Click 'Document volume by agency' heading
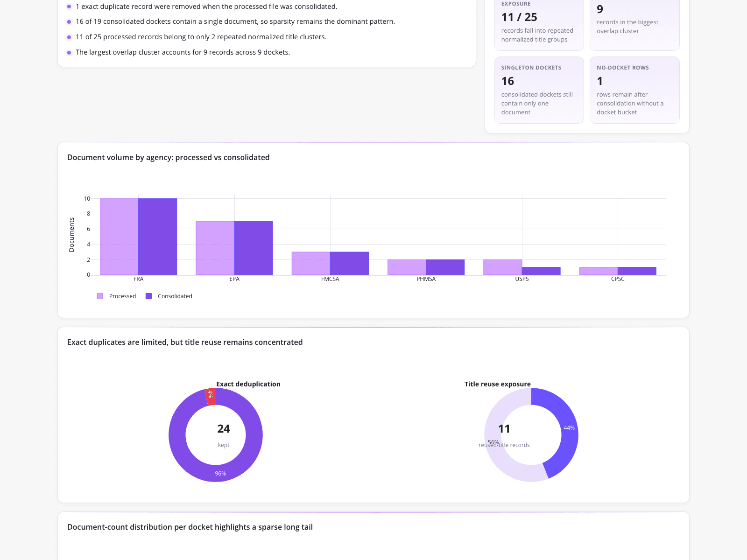This screenshot has height=560, width=747. (x=169, y=157)
